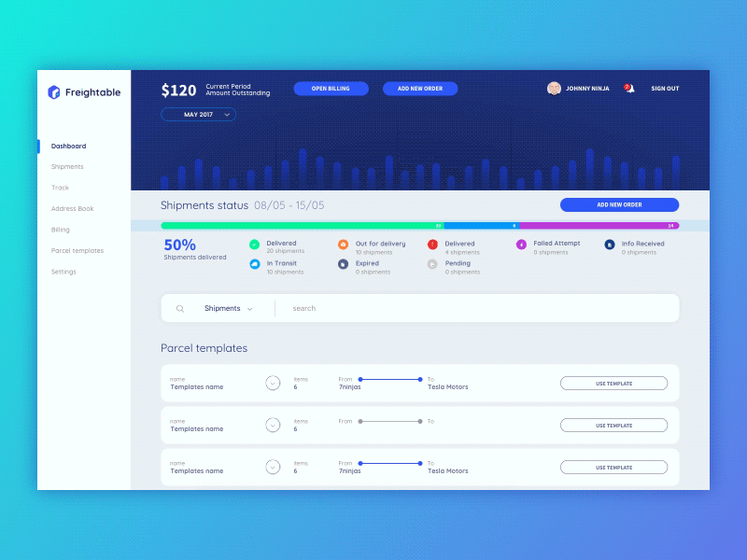The width and height of the screenshot is (747, 560).
Task: Click the Info Received status icon
Action: point(612,246)
